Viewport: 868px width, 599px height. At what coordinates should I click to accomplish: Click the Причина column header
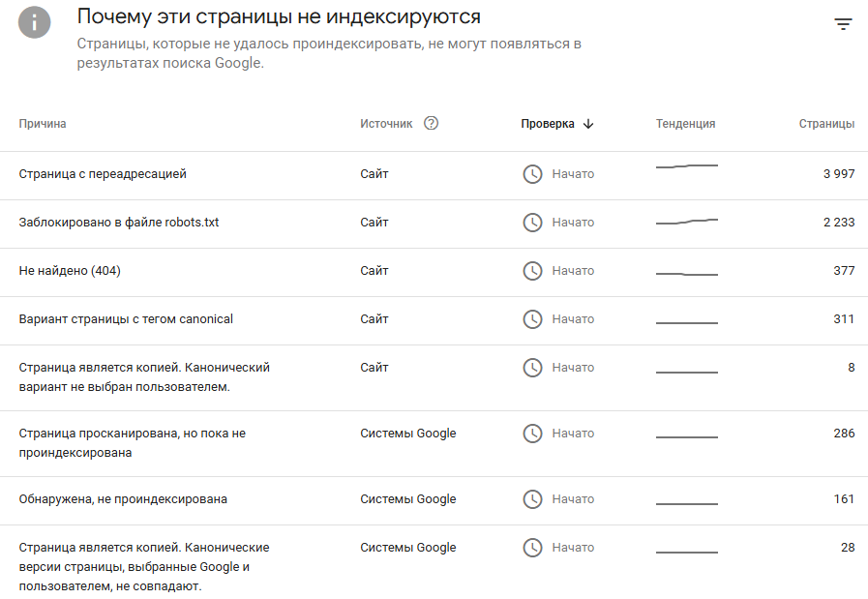point(43,124)
